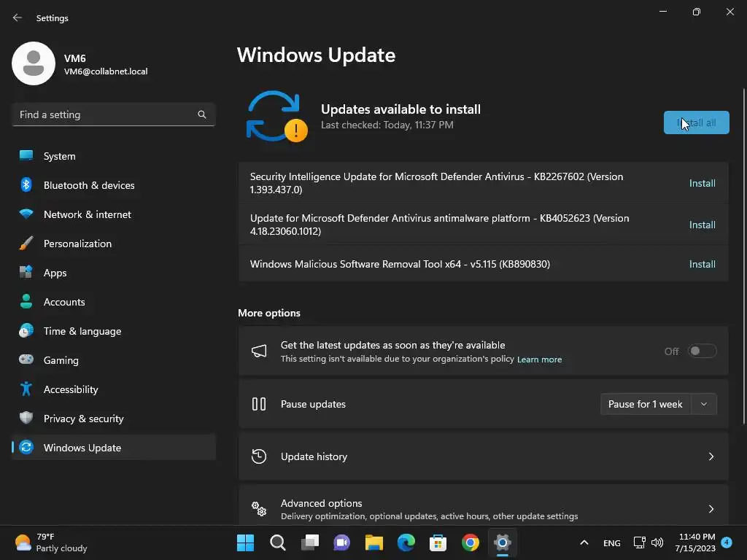Open notification badge showing 4
Screen dimensions: 747x560
coord(727,542)
